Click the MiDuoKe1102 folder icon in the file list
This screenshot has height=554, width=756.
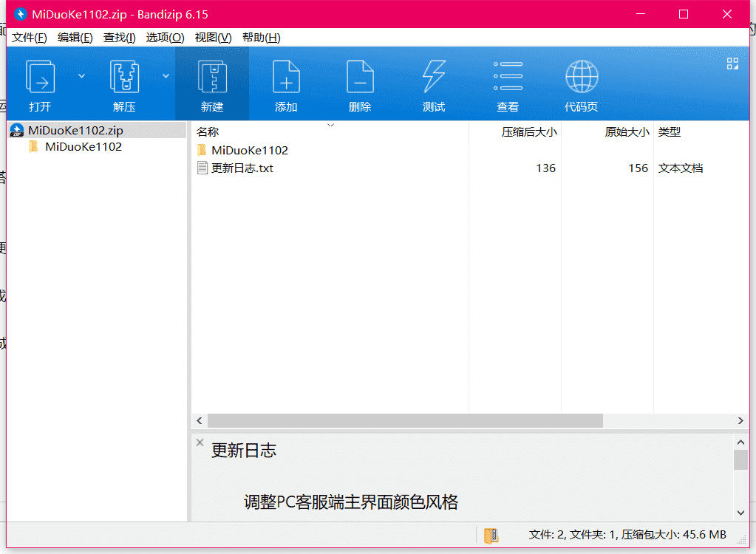pyautogui.click(x=202, y=150)
